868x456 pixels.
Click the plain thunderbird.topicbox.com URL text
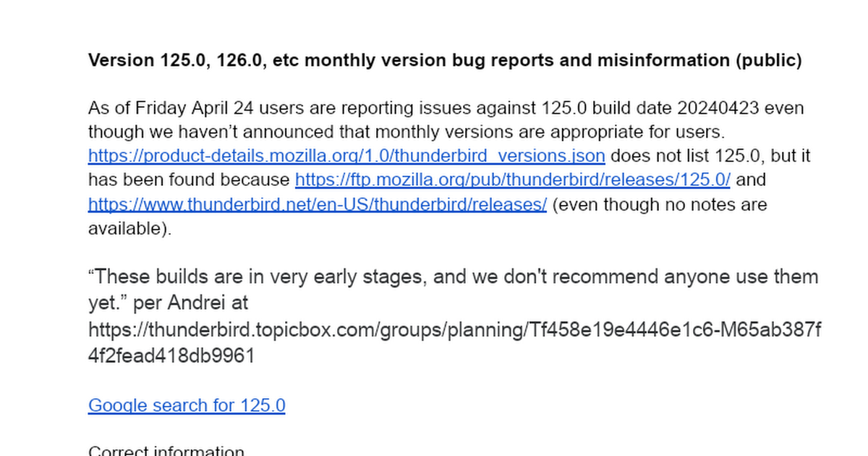454,330
